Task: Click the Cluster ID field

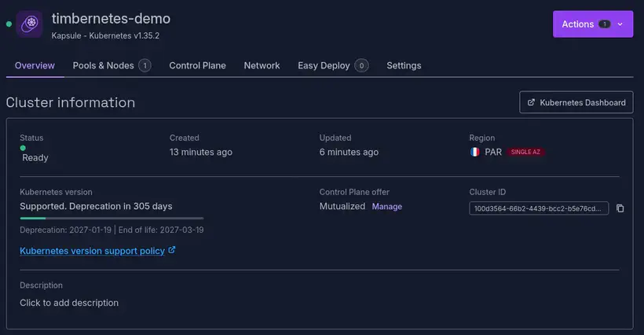Action: pos(539,208)
